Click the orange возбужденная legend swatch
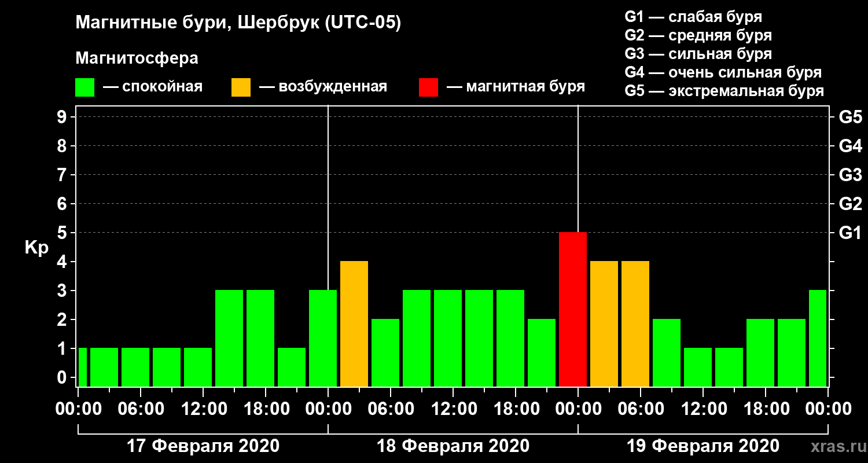868x463 pixels. pos(241,87)
